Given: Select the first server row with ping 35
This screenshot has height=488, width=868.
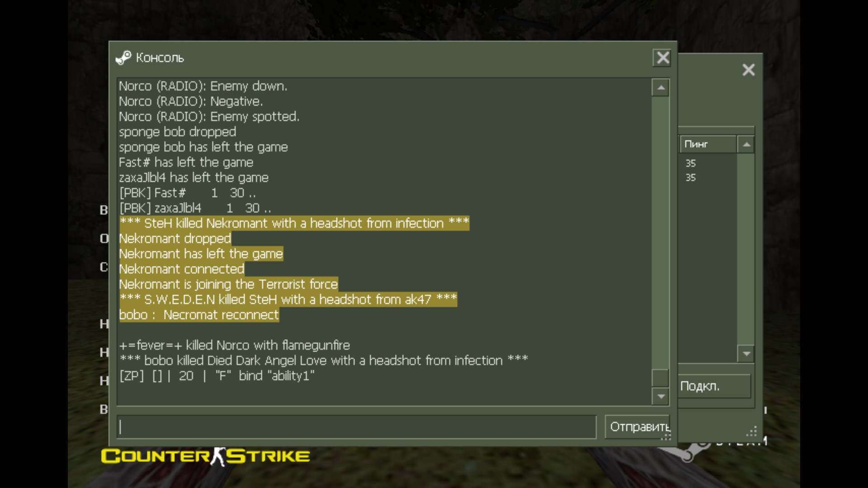Looking at the screenshot, I should tap(708, 163).
